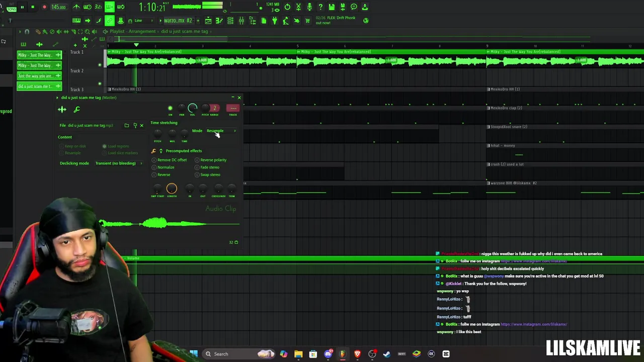Open the wrench settings tab in Audio Clip

pyautogui.click(x=77, y=109)
